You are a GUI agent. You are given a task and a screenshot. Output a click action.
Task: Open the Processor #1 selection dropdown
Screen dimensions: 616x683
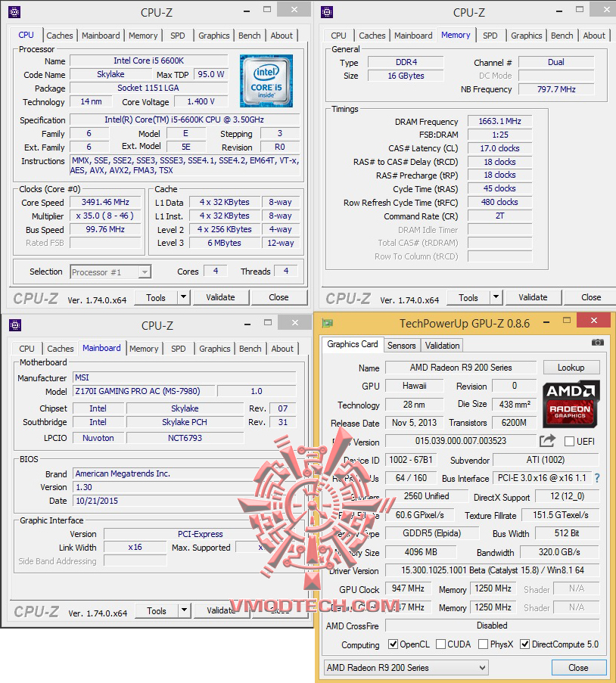click(x=110, y=272)
